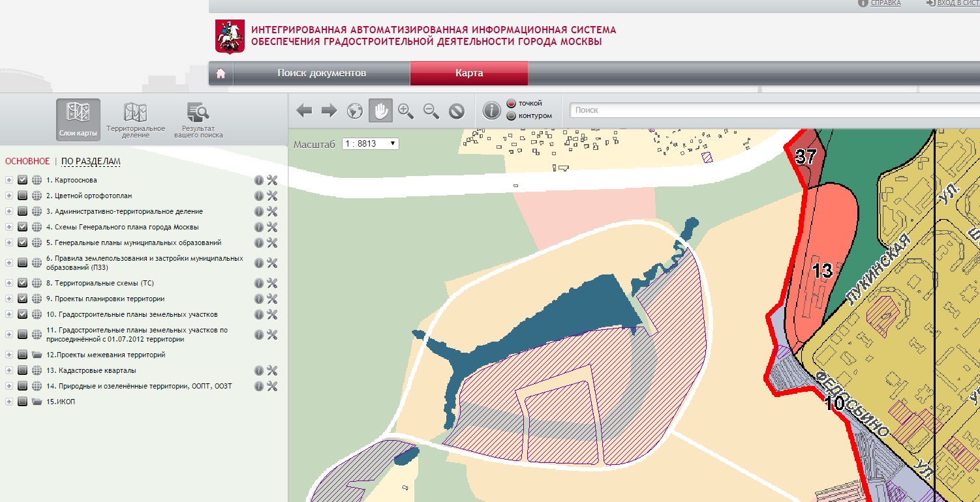
Task: Open the Масштаб scale dropdown
Action: tap(370, 143)
